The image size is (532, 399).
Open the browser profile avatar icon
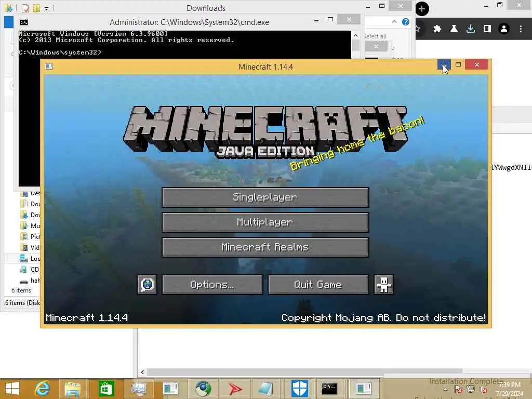click(504, 29)
